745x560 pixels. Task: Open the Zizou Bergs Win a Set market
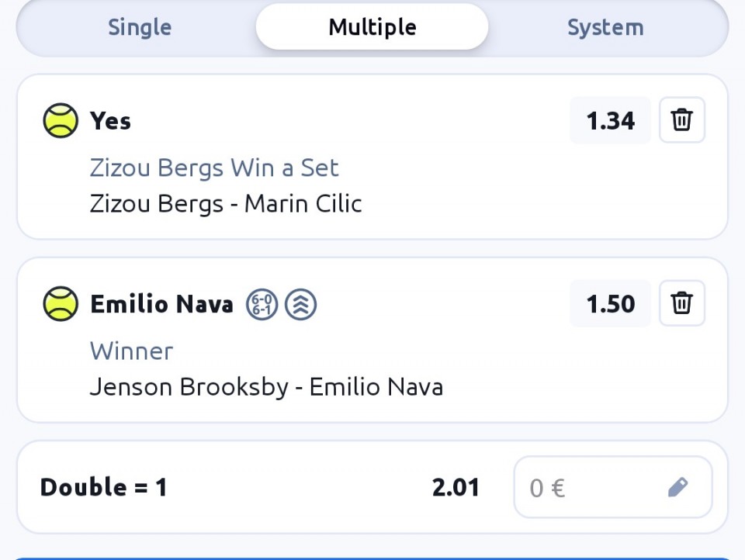click(x=214, y=168)
